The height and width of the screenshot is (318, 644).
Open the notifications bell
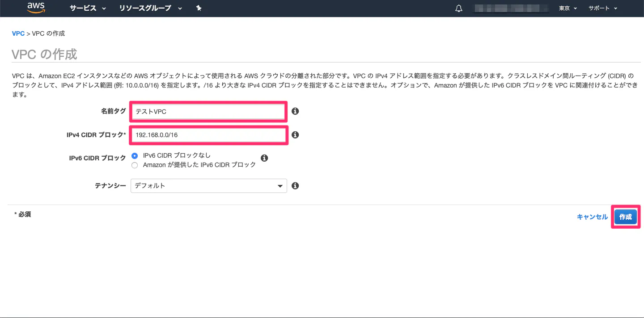(x=458, y=8)
